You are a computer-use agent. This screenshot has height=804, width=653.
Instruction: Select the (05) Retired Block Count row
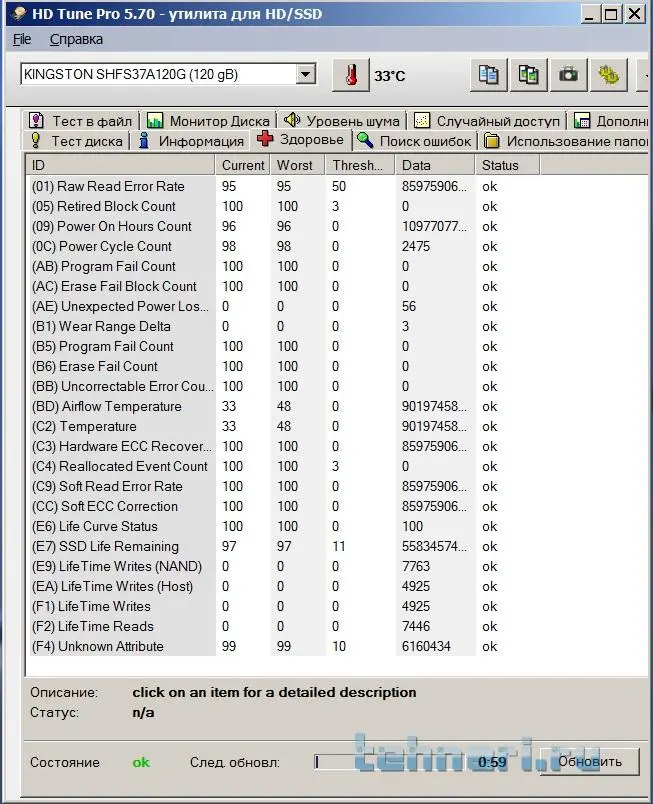[x=336, y=206]
